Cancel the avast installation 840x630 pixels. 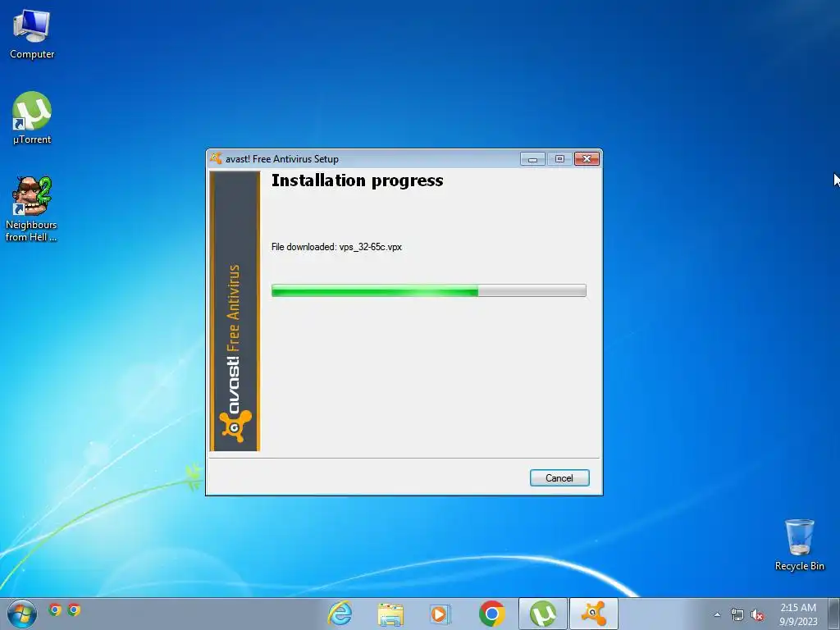pos(559,478)
